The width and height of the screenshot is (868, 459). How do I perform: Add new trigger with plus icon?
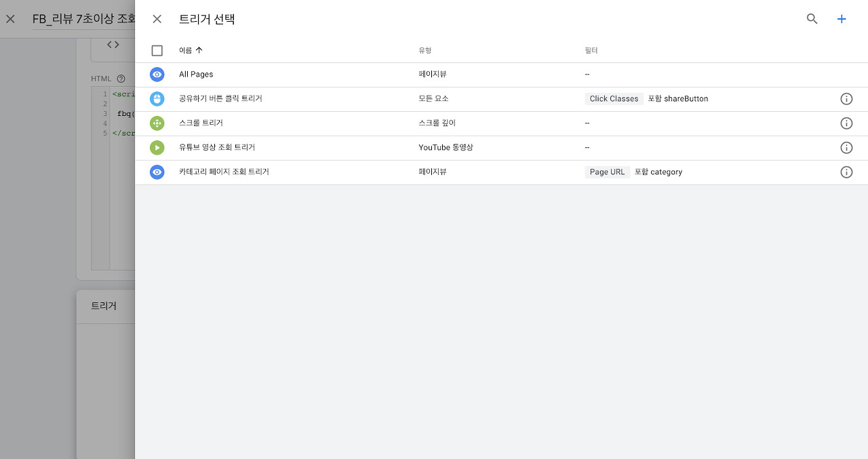tap(842, 19)
